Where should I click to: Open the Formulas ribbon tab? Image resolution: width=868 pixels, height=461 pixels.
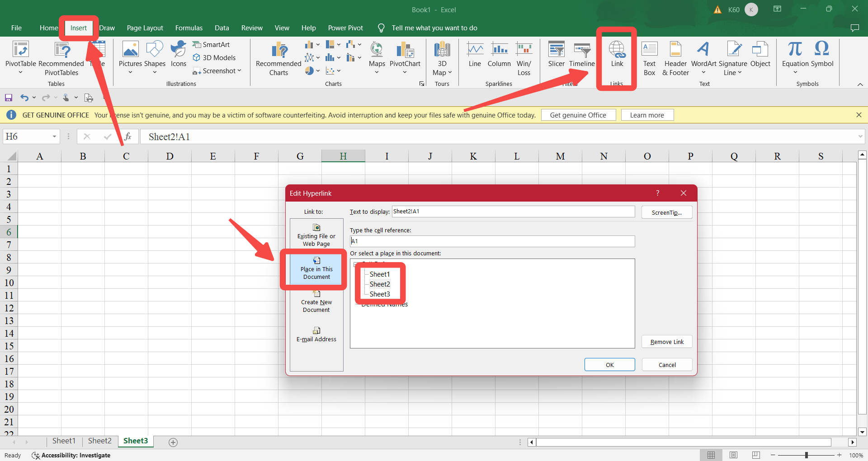coord(189,28)
